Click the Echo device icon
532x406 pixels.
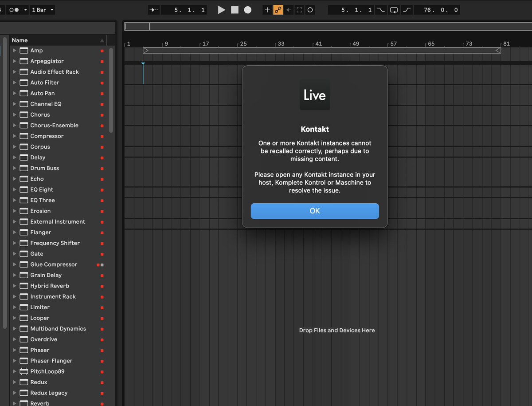click(24, 179)
